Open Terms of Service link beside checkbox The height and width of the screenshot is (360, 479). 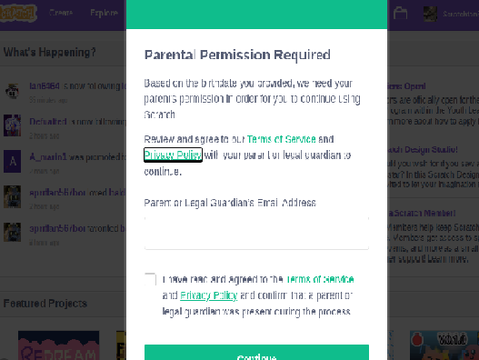coord(320,279)
